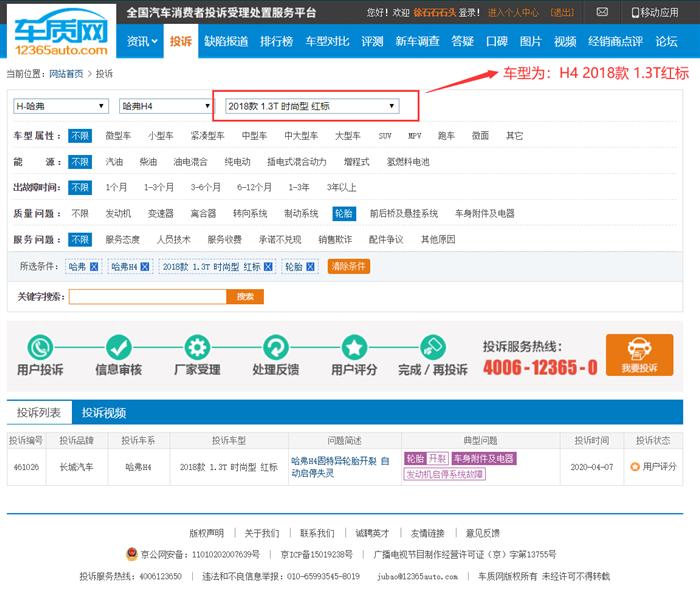Click the 处理反馈 refresh step icon
The height and width of the screenshot is (590, 700).
coord(276,347)
